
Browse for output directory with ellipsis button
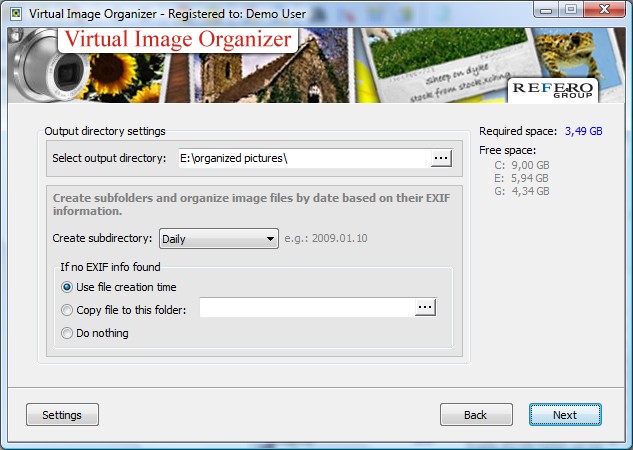pyautogui.click(x=441, y=158)
